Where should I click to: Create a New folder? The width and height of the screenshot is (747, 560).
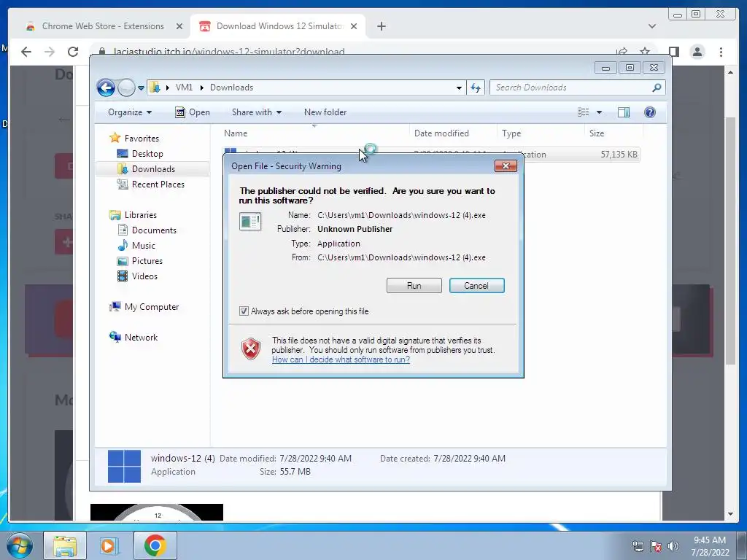click(x=325, y=112)
